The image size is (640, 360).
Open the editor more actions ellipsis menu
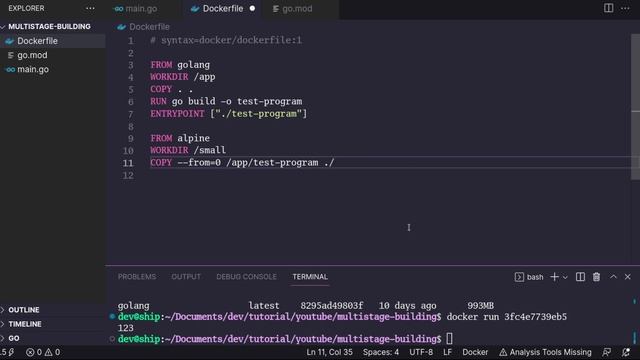pos(625,8)
